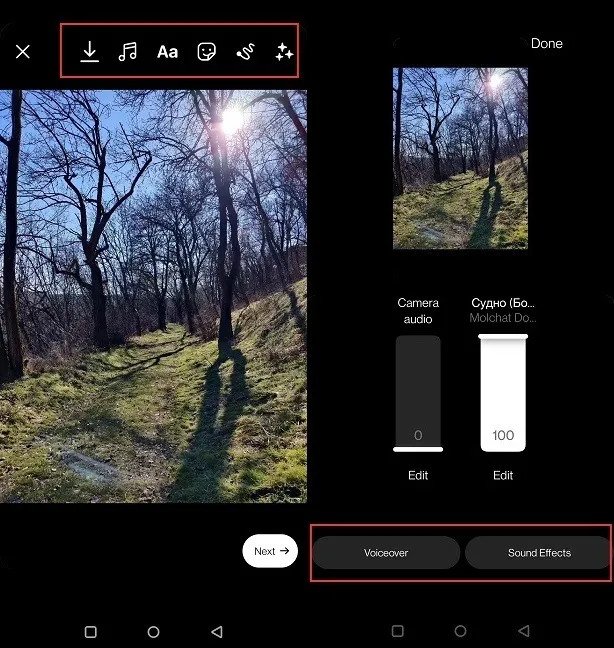Tap the Next arrow button
614x648 pixels.
click(x=270, y=551)
